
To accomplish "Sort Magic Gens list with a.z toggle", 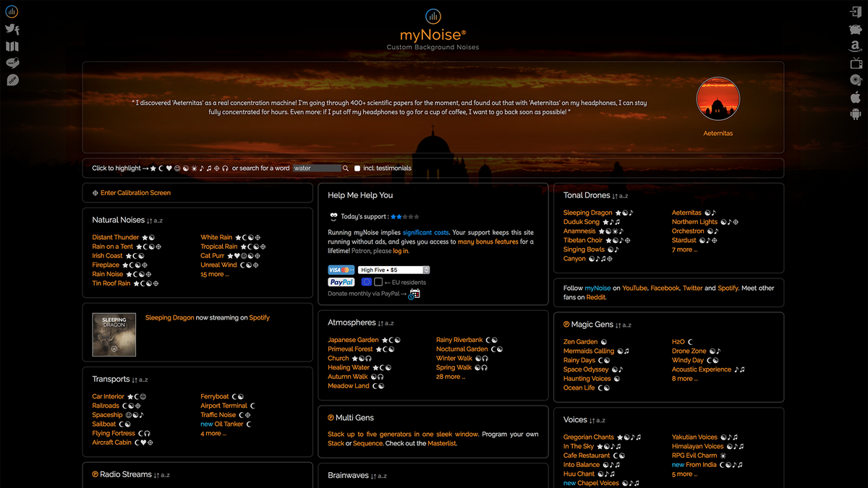I will [x=623, y=325].
